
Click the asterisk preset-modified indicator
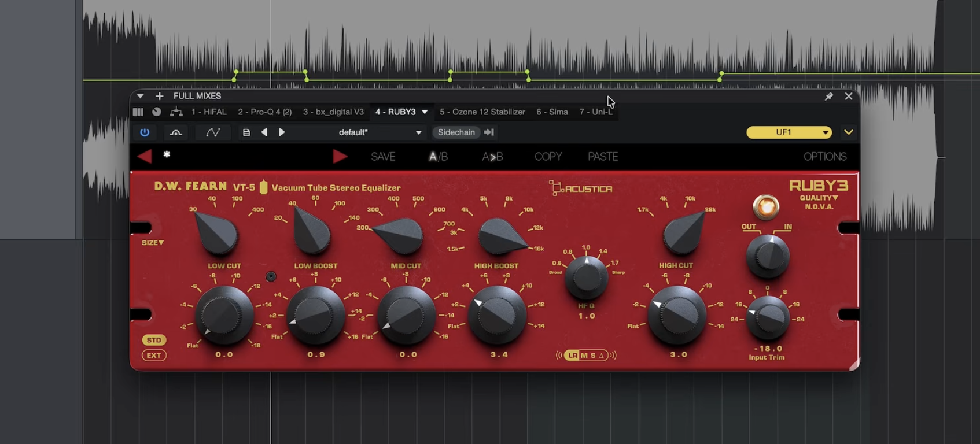coord(167,154)
